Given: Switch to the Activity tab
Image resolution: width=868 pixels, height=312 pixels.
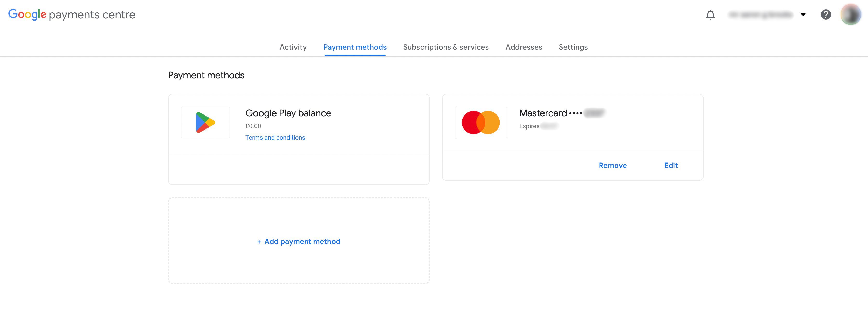Looking at the screenshot, I should [x=293, y=47].
